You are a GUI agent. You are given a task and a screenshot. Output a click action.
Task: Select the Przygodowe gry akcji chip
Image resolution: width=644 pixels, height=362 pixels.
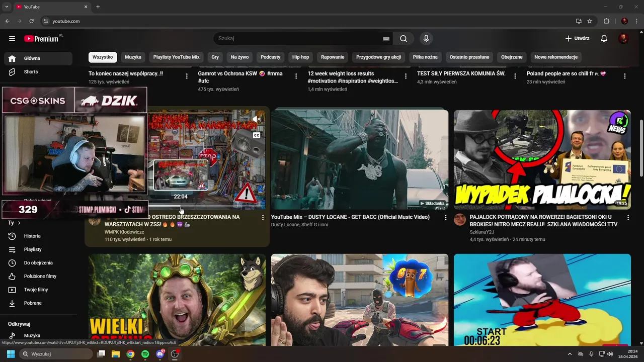pyautogui.click(x=378, y=57)
